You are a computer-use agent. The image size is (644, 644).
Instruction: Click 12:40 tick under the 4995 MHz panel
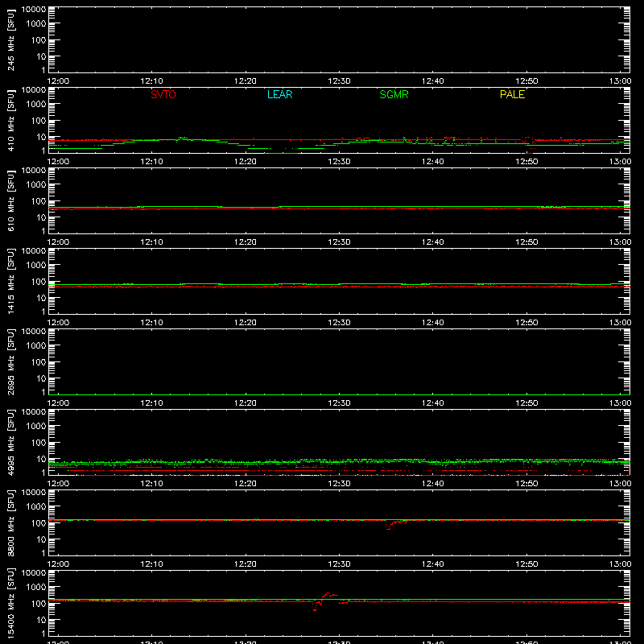pyautogui.click(x=433, y=484)
